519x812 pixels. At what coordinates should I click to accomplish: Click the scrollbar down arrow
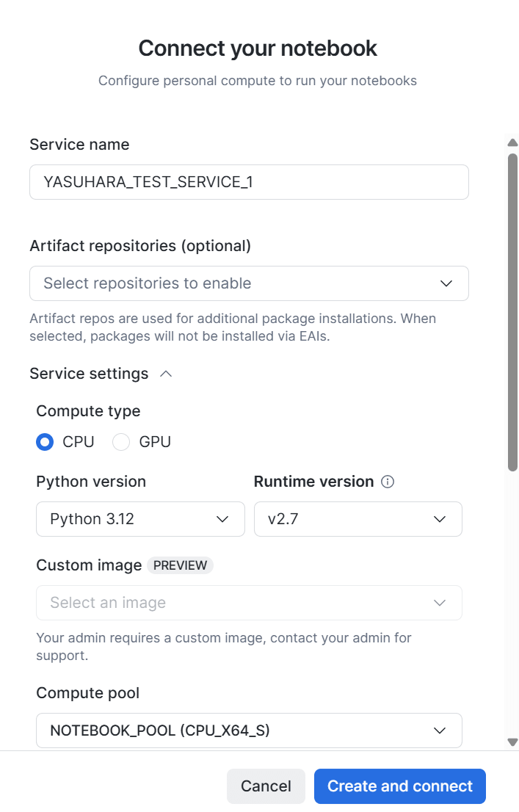pos(513,742)
